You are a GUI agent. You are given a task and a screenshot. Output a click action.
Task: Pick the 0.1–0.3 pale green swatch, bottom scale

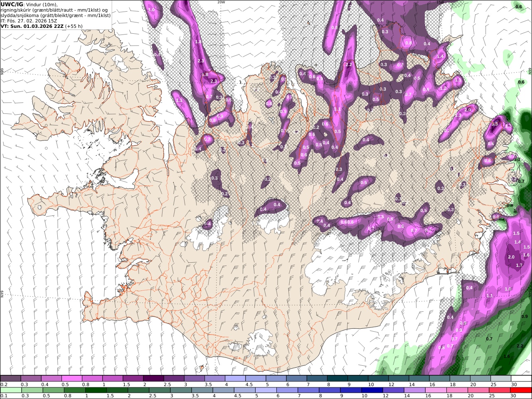pyautogui.click(x=11, y=390)
